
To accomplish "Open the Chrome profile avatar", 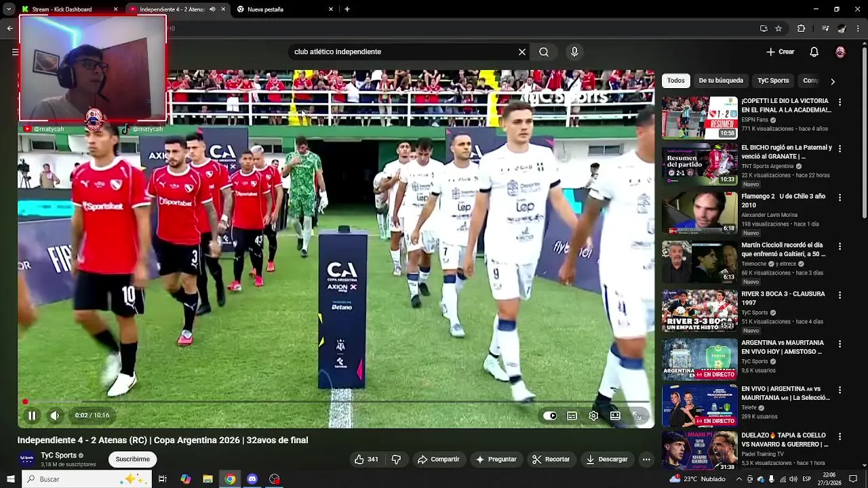I will [842, 28].
